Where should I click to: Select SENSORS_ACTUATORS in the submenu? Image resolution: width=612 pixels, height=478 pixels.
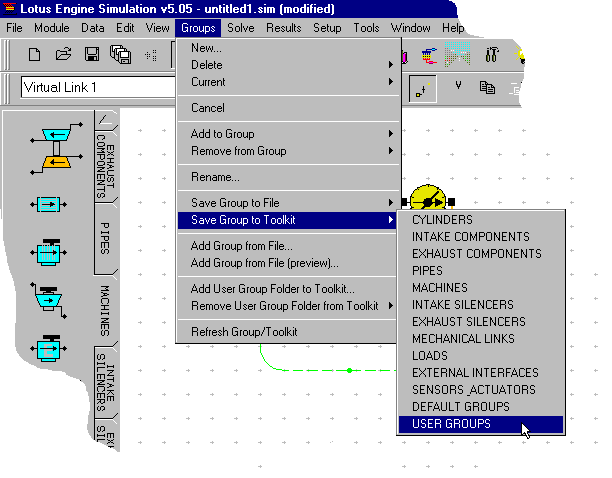click(x=481, y=389)
